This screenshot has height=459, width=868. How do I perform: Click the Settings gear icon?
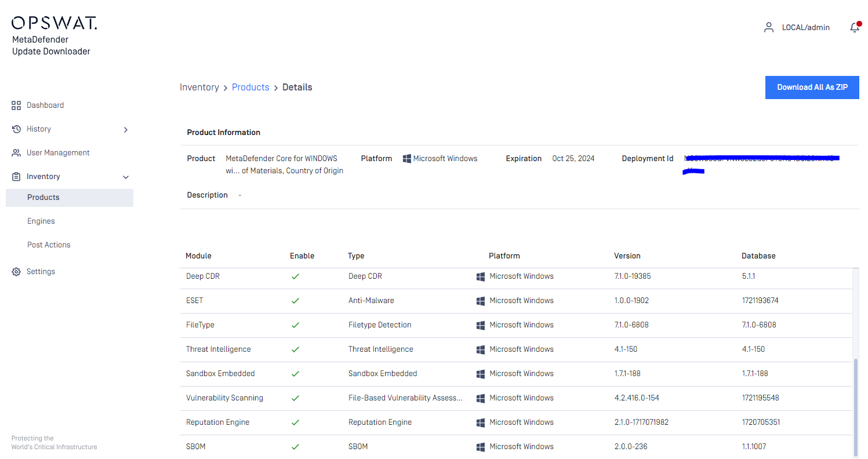click(x=16, y=272)
